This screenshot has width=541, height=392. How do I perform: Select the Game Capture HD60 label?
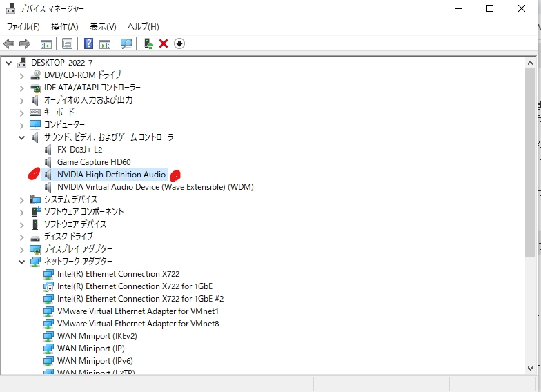(x=94, y=162)
